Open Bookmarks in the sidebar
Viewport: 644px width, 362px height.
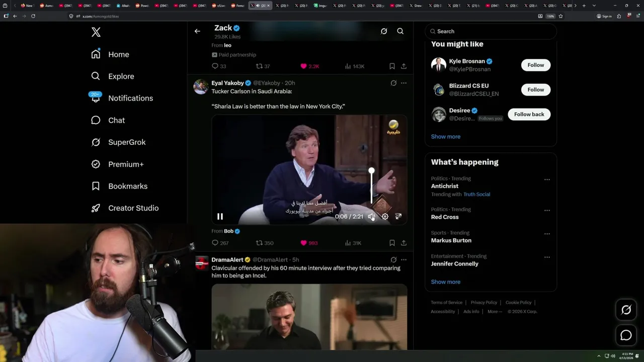[x=119, y=186]
